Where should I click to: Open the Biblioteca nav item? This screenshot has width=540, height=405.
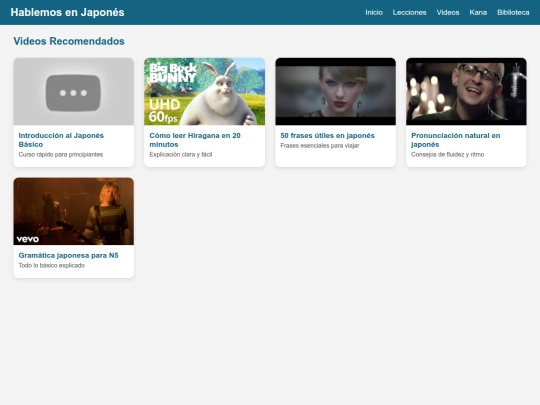pyautogui.click(x=513, y=12)
